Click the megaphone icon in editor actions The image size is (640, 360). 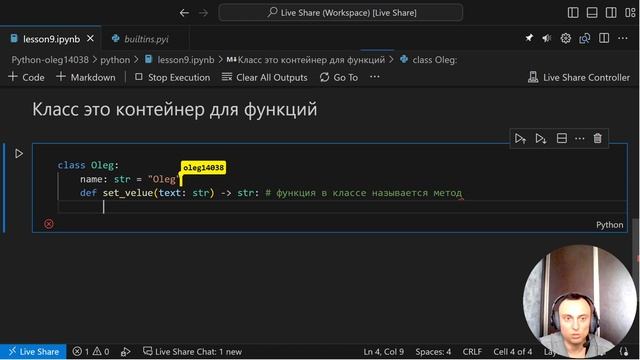547,38
